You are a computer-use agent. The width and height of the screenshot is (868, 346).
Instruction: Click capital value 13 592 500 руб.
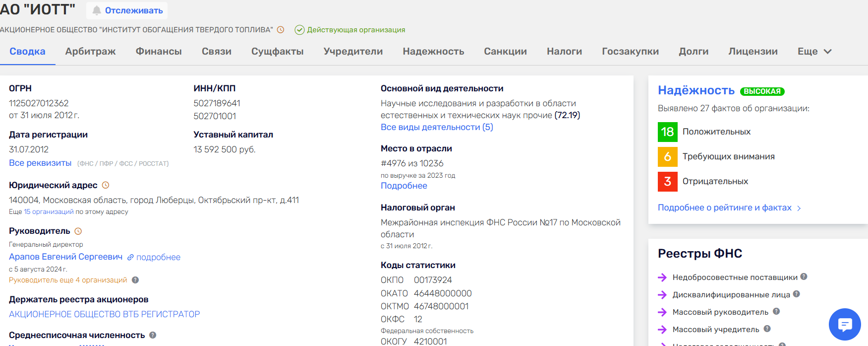[x=225, y=149]
